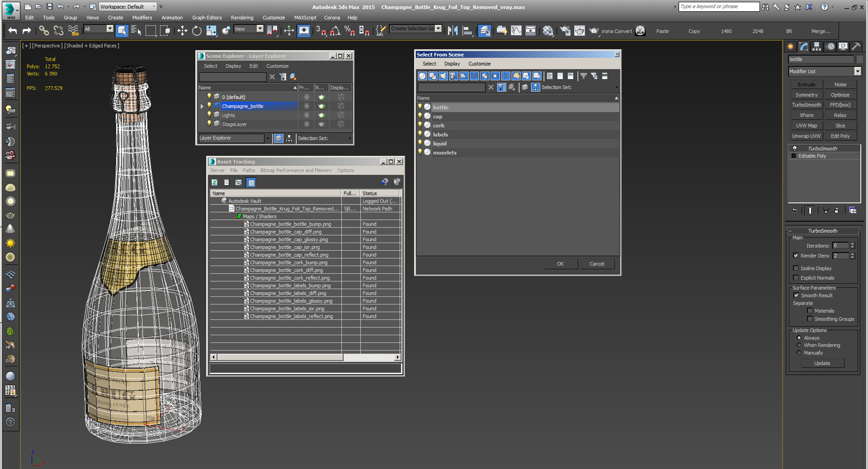This screenshot has width=868, height=469.
Task: Activate the Select and Scale tool
Action: click(211, 30)
